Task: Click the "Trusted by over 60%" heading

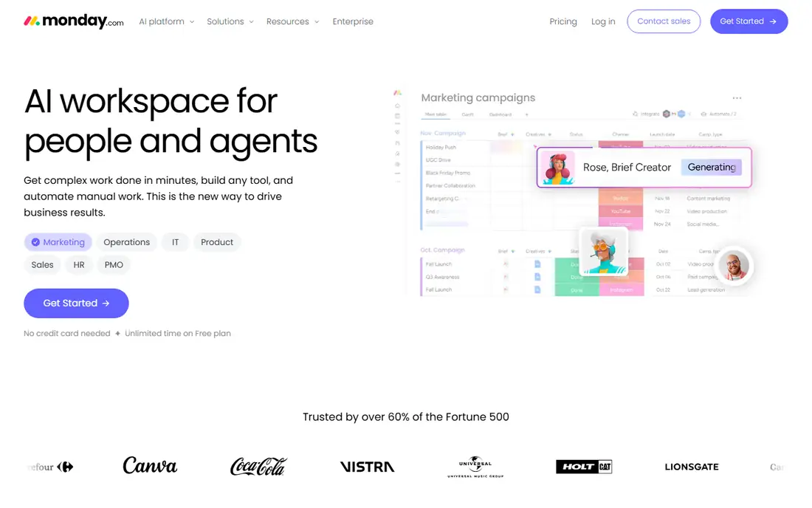Action: 406,416
